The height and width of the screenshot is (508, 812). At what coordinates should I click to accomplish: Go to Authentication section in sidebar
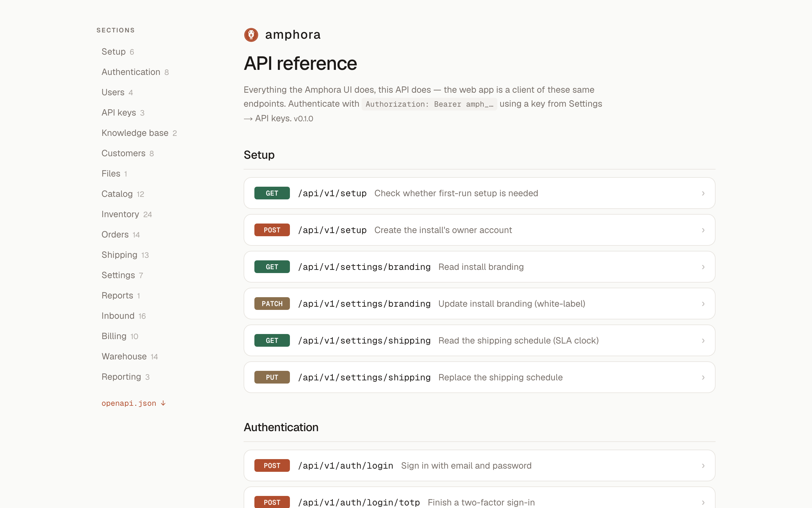tap(135, 72)
